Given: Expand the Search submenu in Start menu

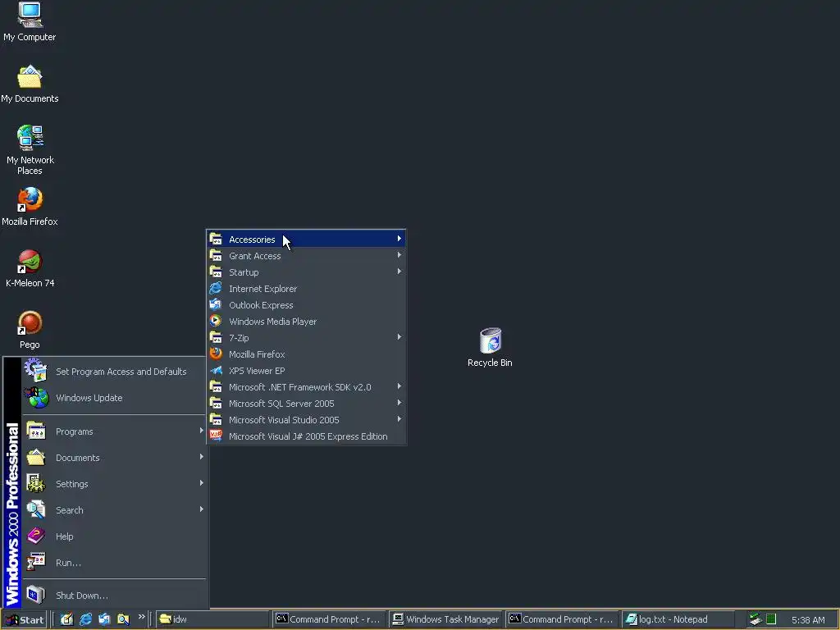Looking at the screenshot, I should pos(114,510).
